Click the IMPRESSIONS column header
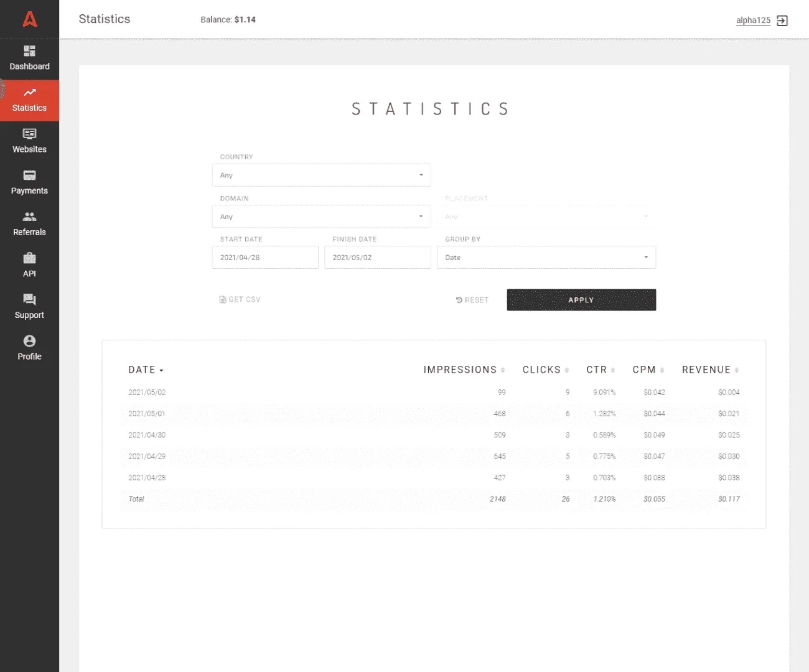809x672 pixels. click(460, 370)
